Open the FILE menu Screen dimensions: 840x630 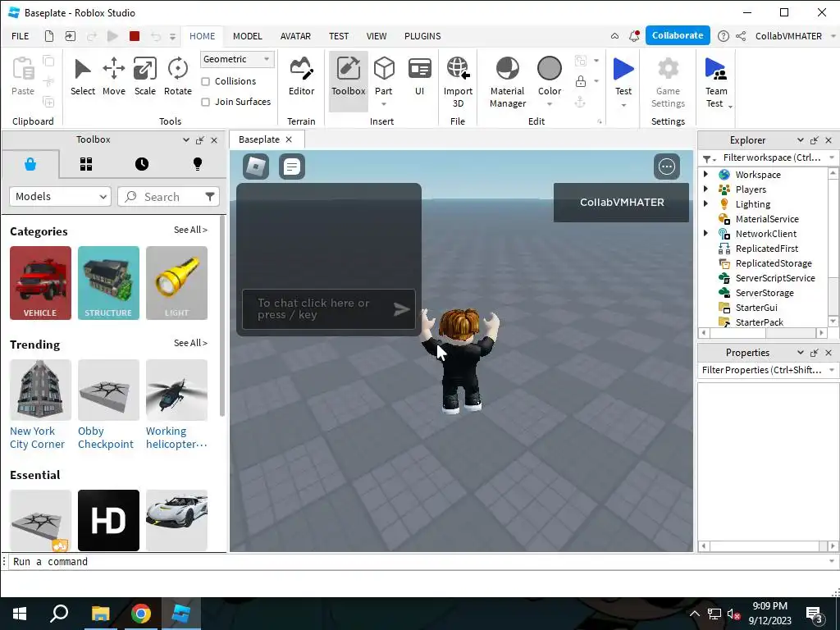pos(21,36)
